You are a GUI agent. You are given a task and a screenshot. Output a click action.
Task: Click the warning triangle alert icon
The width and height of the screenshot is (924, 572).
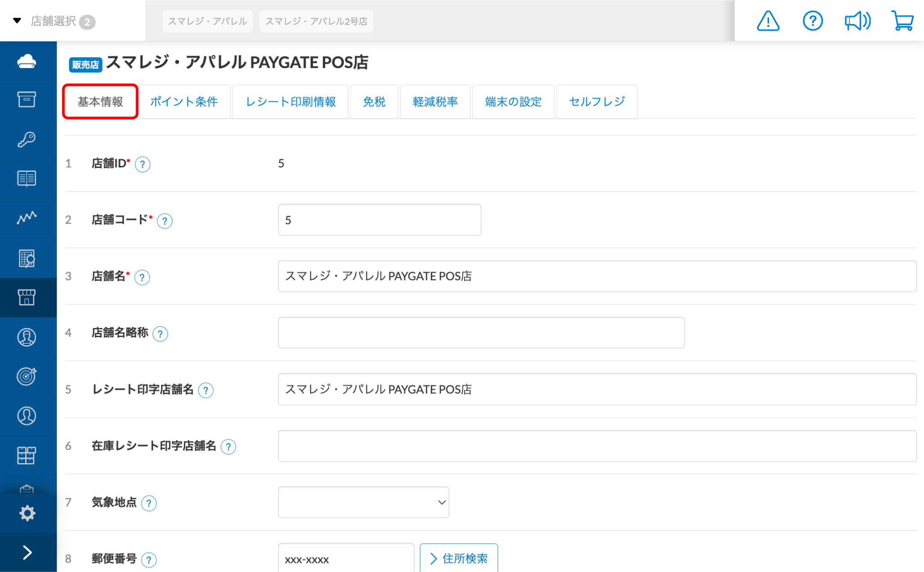pyautogui.click(x=768, y=21)
